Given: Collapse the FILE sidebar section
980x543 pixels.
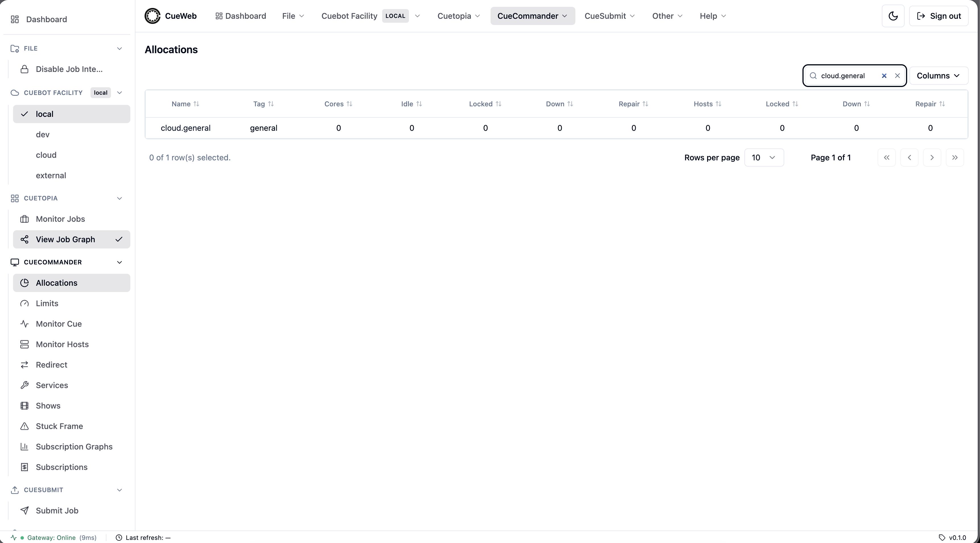Looking at the screenshot, I should [x=120, y=49].
